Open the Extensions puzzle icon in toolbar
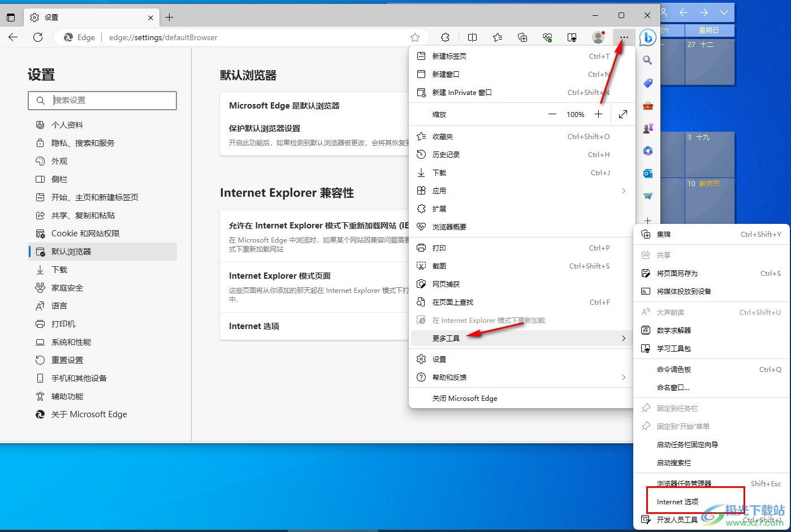 coord(446,37)
